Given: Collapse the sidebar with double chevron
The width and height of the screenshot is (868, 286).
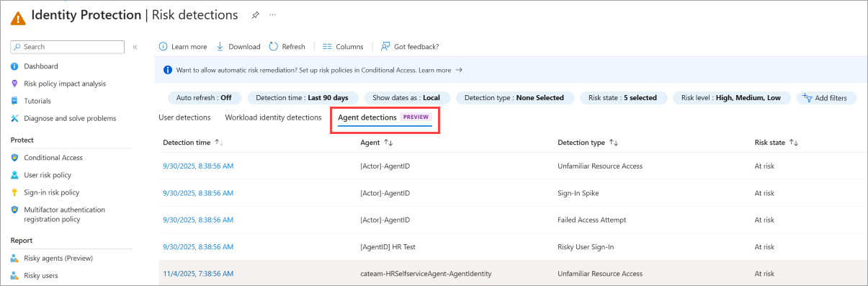Looking at the screenshot, I should pyautogui.click(x=135, y=47).
